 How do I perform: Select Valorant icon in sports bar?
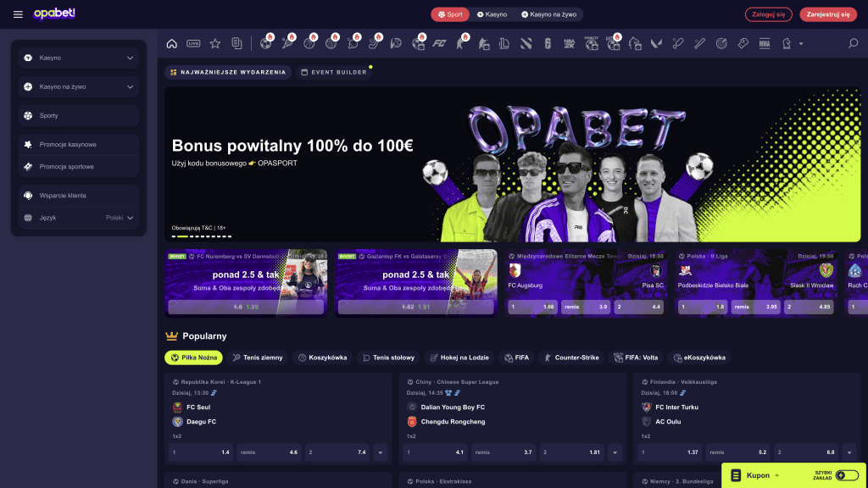tap(657, 44)
